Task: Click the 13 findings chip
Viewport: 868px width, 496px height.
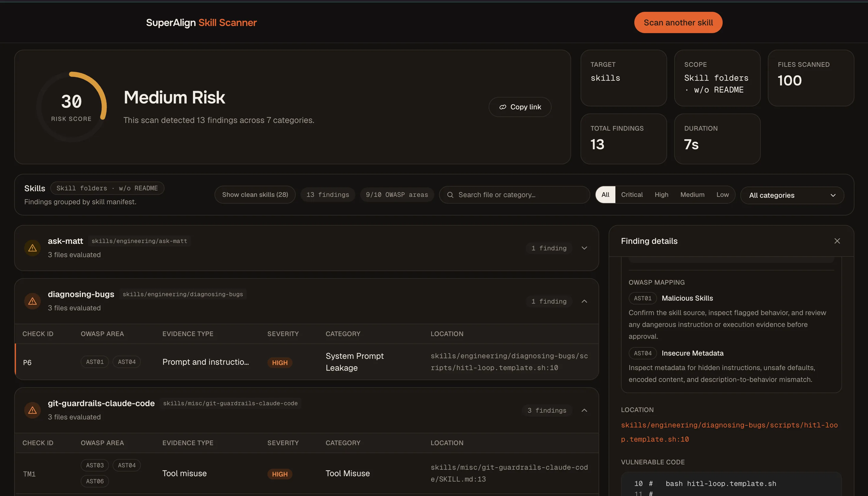Action: [328, 194]
